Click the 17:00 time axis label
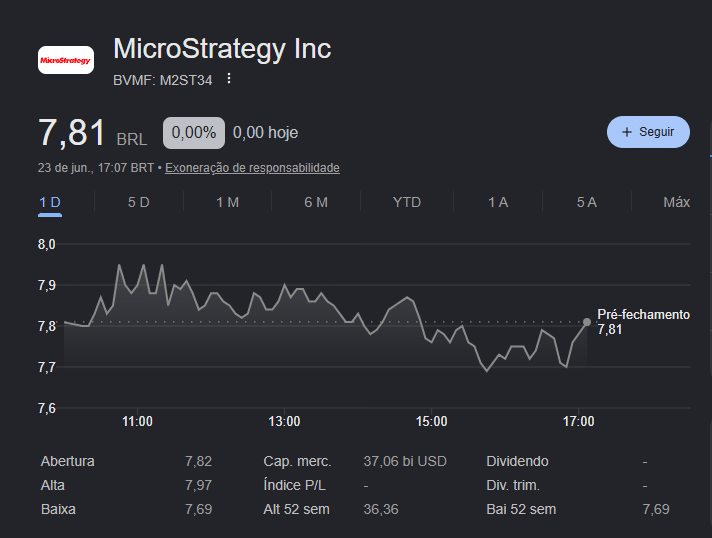Image resolution: width=712 pixels, height=538 pixels. click(578, 421)
